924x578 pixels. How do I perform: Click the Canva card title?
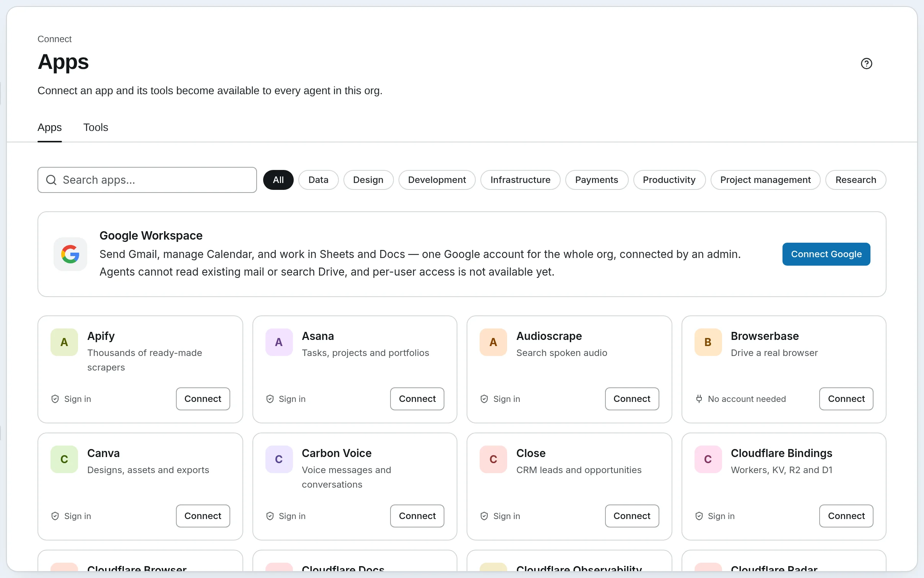point(104,453)
